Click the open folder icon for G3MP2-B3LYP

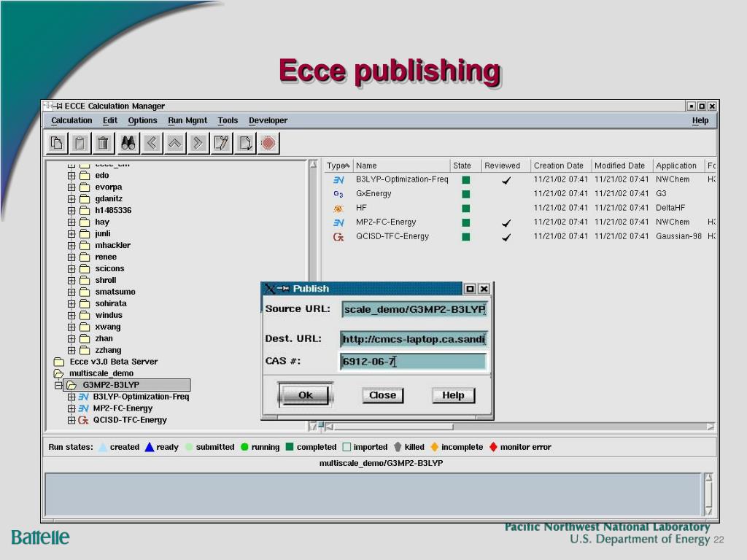coord(71,385)
